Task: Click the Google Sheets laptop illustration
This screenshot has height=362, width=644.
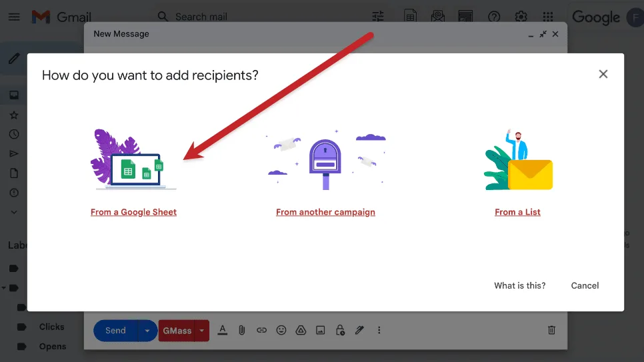Action: 133,163
